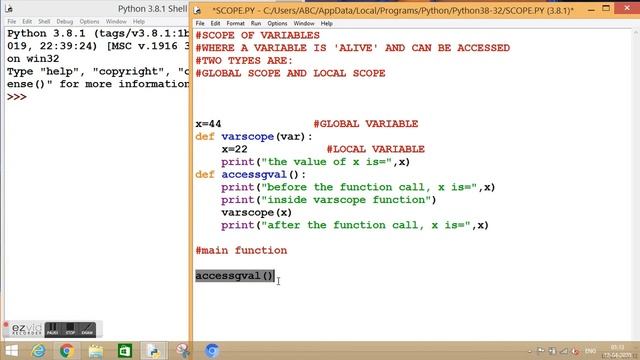Click the ENG language indicator
The height and width of the screenshot is (360, 640).
pos(590,351)
